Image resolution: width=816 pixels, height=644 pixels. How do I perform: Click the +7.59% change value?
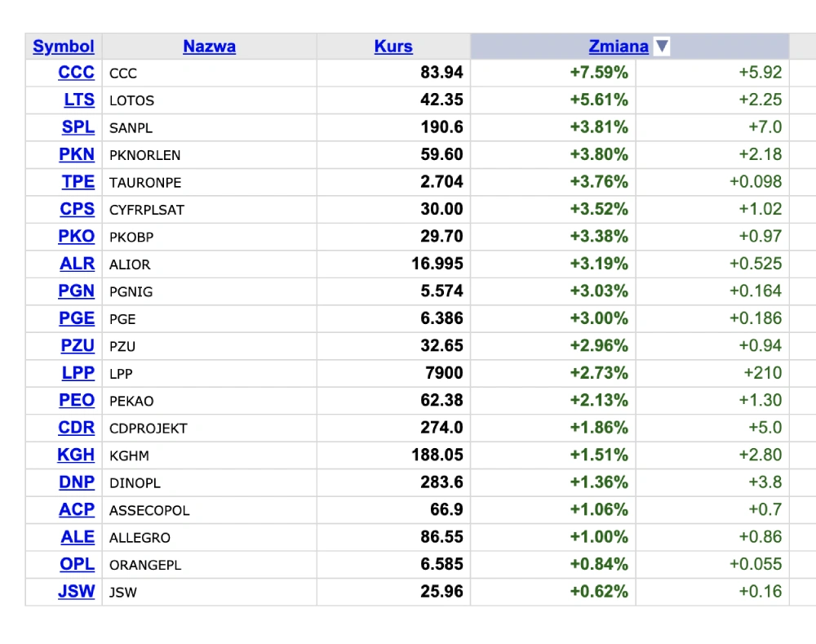coord(599,73)
